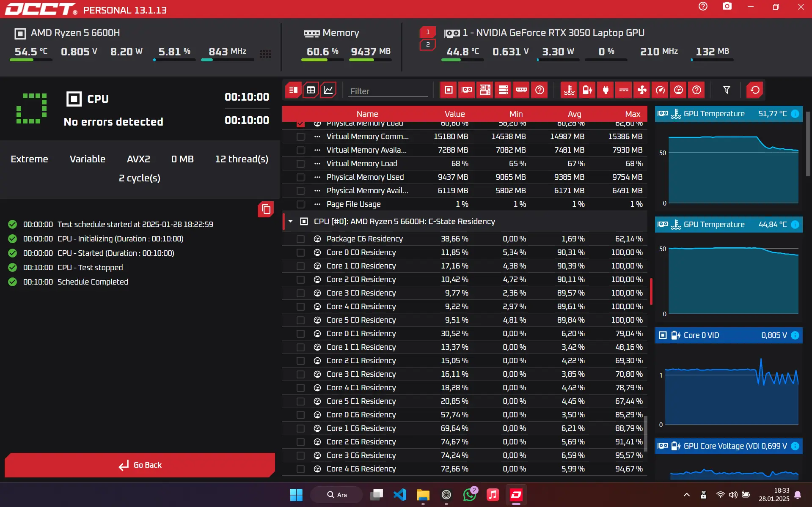Sort table by Max column
Screen dimensions: 812x507
coord(633,114)
